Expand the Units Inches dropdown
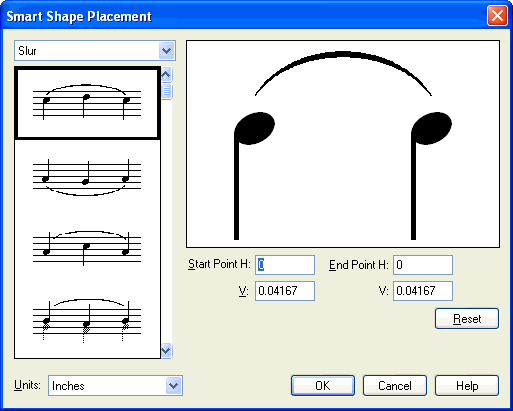This screenshot has width=513, height=411. point(174,386)
